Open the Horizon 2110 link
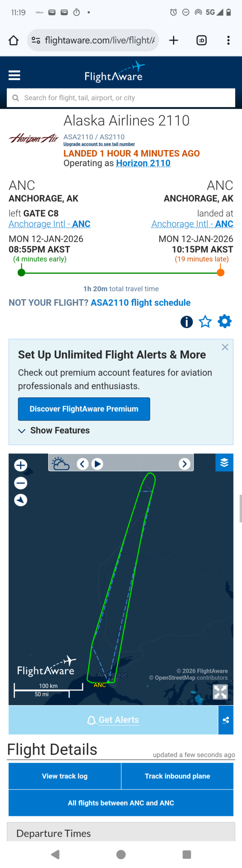Viewport: 242px width, 868px height. pos(143,163)
